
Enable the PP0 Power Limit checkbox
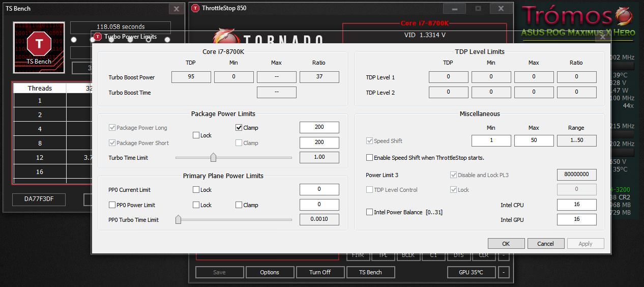pyautogui.click(x=112, y=205)
